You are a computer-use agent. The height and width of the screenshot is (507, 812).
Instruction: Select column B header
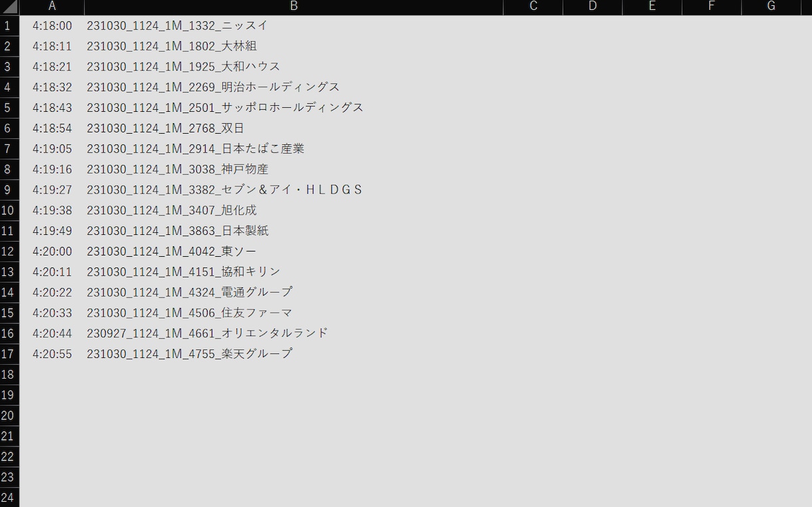pos(294,7)
